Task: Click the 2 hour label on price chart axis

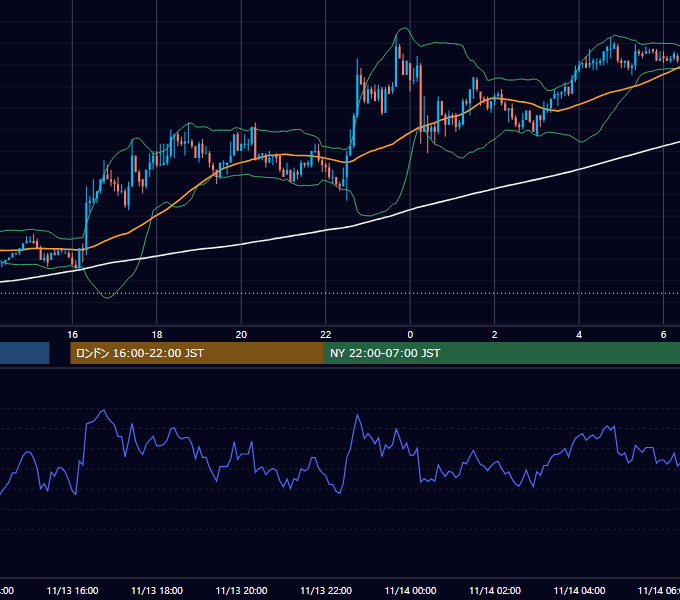Action: (494, 335)
